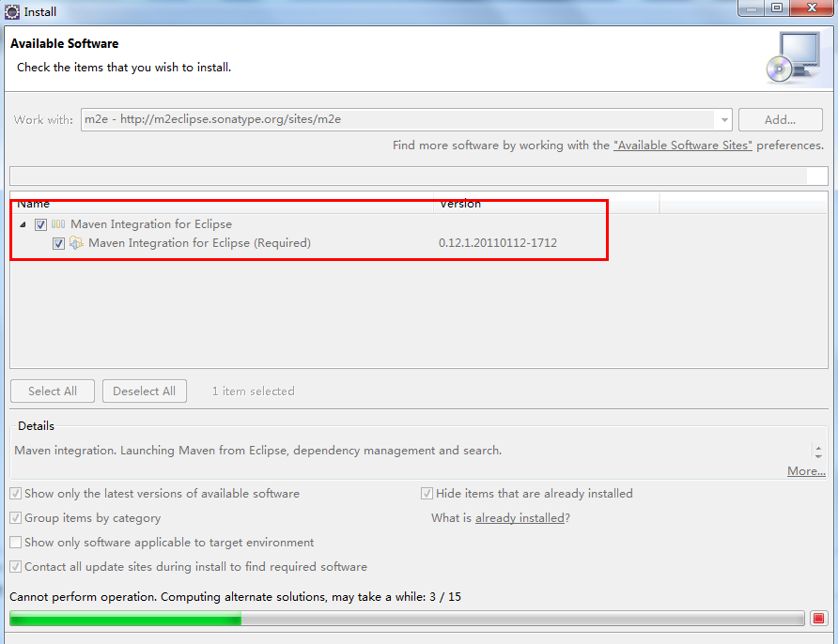The height and width of the screenshot is (644, 838).
Task: Click the feature icon beside Maven Integration (Required)
Action: (76, 243)
